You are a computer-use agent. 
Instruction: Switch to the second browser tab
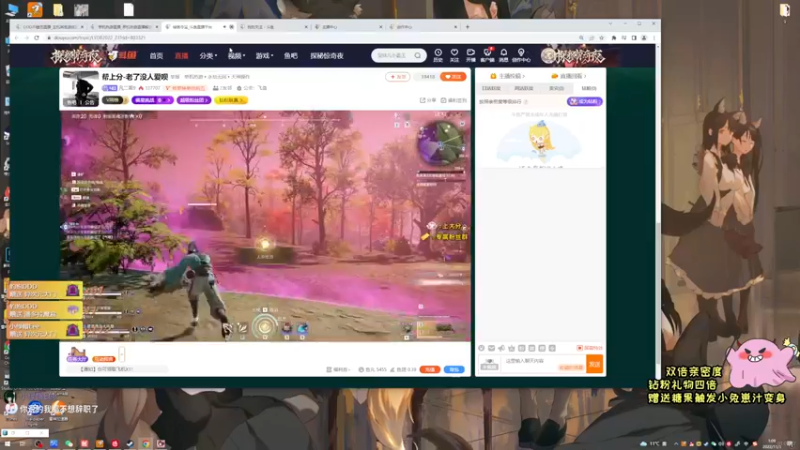[x=123, y=27]
